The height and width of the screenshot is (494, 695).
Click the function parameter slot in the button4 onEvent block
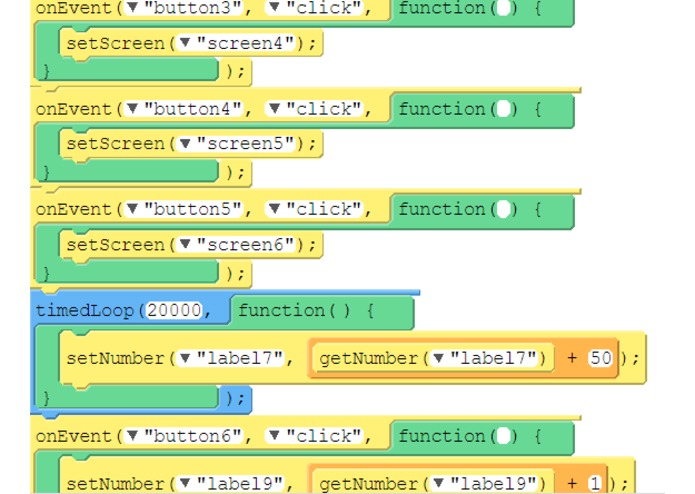[504, 109]
